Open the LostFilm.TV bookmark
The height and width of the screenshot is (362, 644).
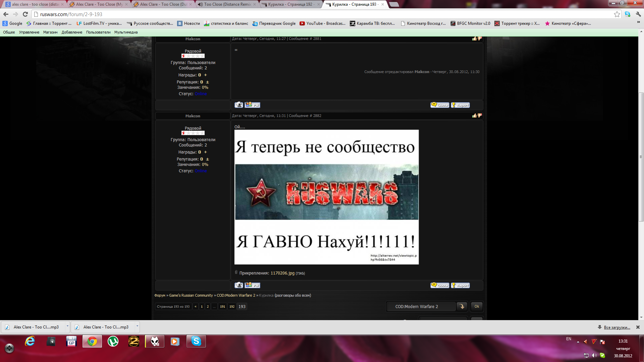point(99,23)
